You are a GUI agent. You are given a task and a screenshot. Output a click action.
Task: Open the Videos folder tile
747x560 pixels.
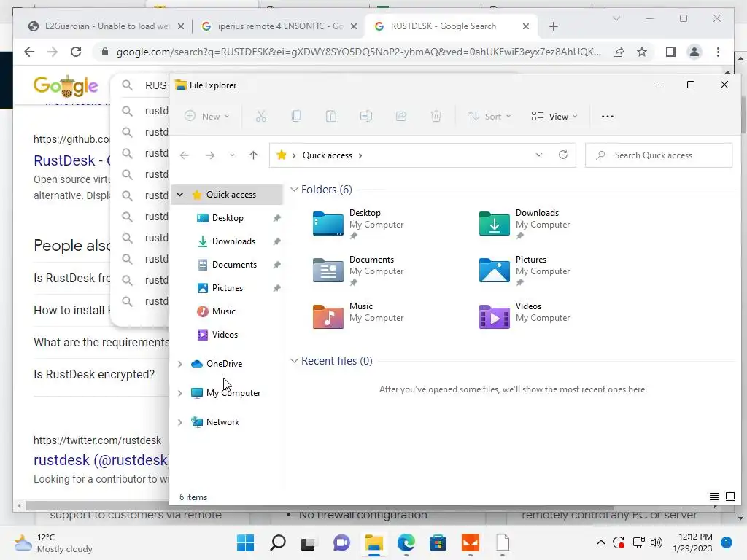click(x=525, y=316)
